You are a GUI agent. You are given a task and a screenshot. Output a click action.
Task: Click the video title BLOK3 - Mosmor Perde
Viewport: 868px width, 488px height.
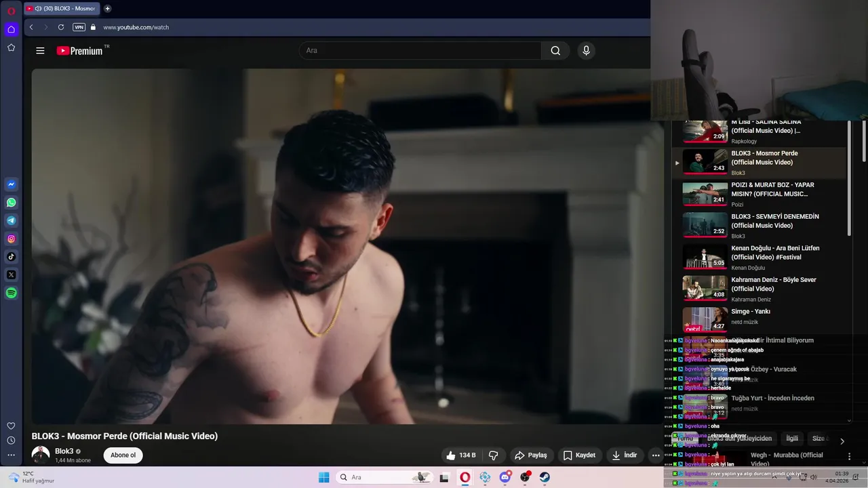pyautogui.click(x=125, y=436)
